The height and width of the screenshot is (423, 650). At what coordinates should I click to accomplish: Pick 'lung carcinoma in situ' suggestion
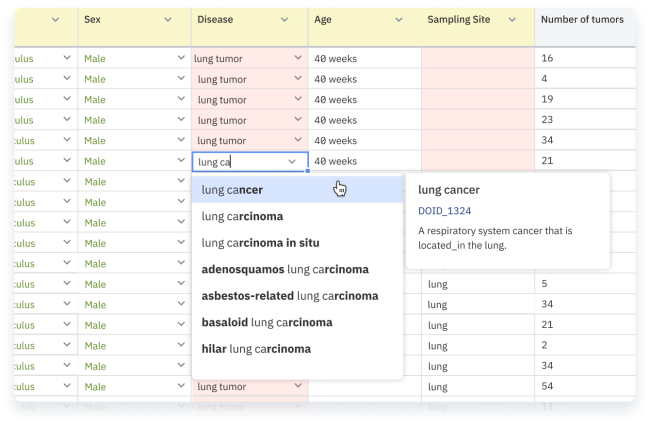tap(262, 243)
